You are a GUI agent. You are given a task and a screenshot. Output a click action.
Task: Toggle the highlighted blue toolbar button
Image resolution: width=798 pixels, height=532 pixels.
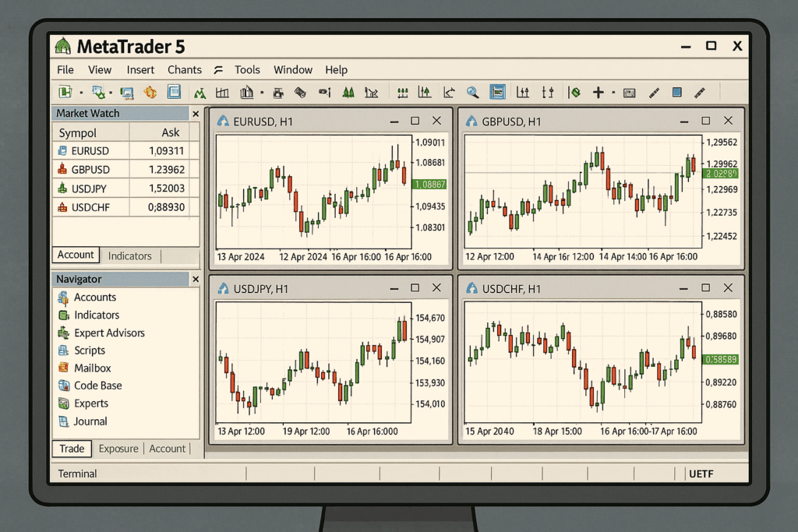(497, 92)
